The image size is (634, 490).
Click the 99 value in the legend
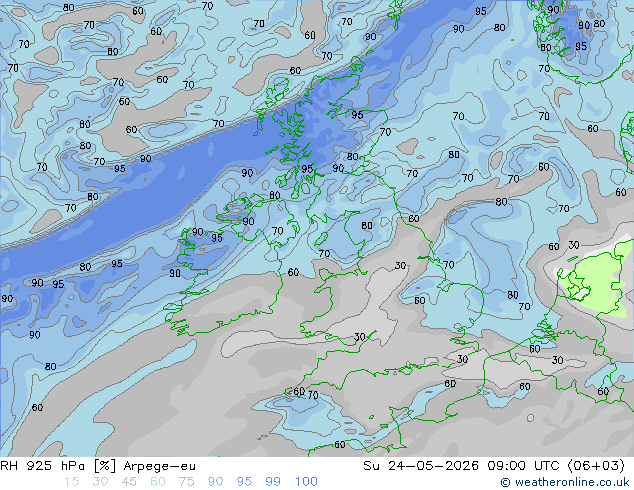[273, 482]
